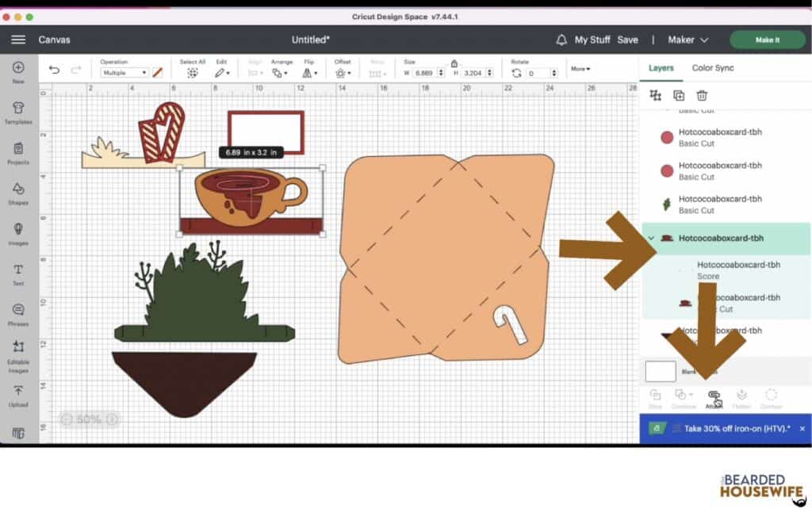Click the Attach icon in Layers panel
Viewport: 812px width, 516px height.
[x=714, y=397]
